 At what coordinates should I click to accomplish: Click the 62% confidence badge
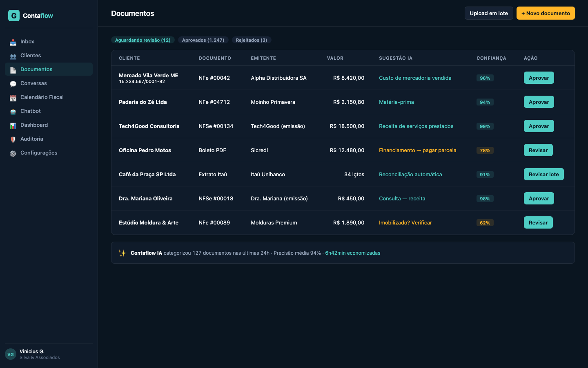[x=485, y=222]
